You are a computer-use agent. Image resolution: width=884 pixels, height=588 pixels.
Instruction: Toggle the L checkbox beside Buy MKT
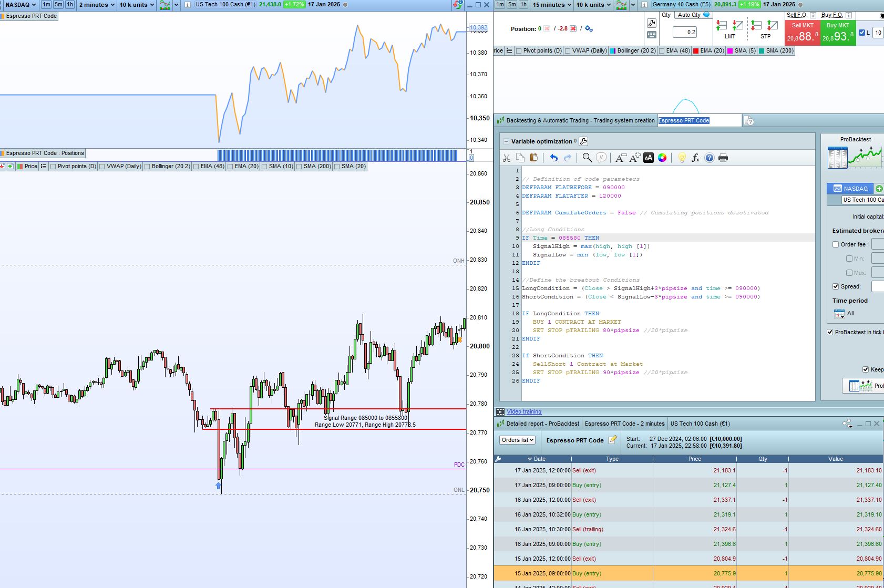[861, 33]
